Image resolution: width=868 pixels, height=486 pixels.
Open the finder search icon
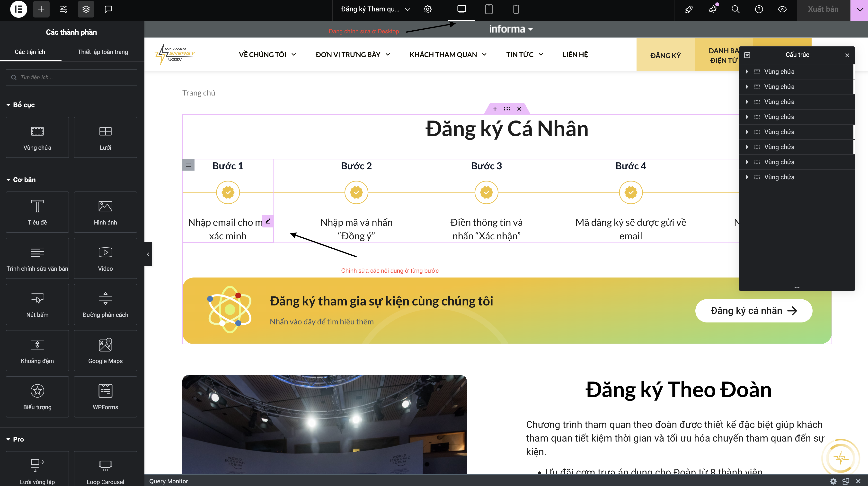pos(735,9)
